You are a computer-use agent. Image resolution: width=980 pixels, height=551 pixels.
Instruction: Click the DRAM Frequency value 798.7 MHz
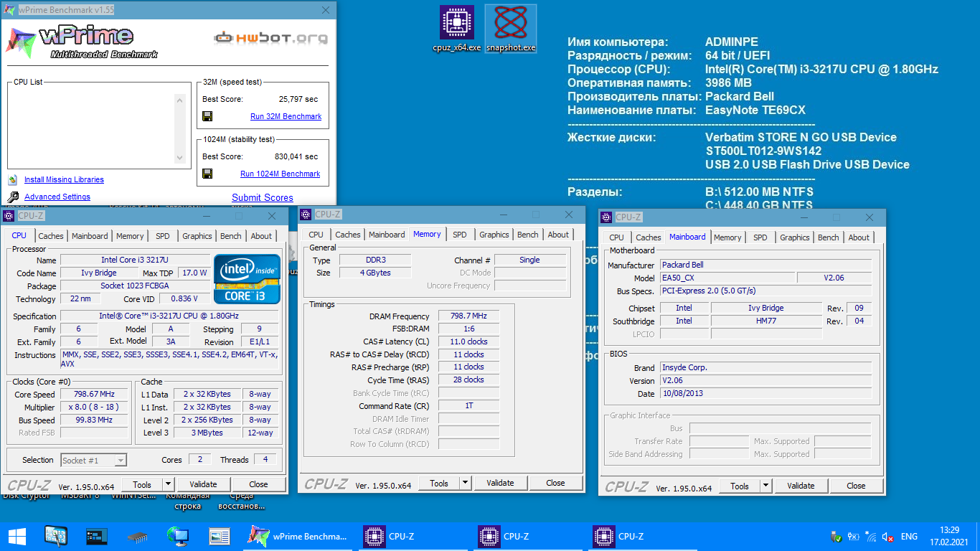468,316
